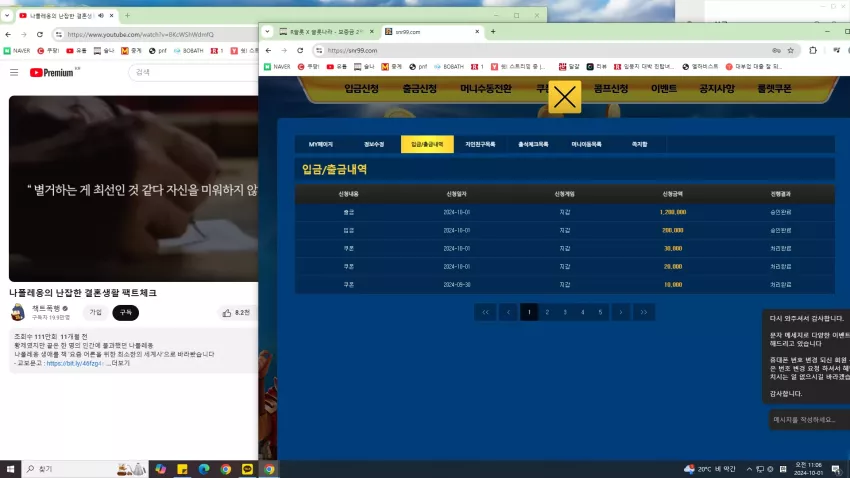Select the highlighted 입금/출금내역 tab
This screenshot has height=478, width=850.
click(427, 144)
